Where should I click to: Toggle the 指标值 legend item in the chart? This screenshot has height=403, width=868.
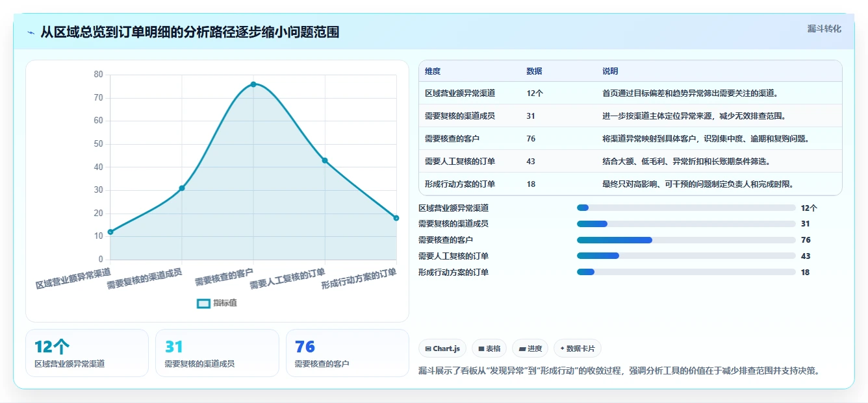click(217, 303)
